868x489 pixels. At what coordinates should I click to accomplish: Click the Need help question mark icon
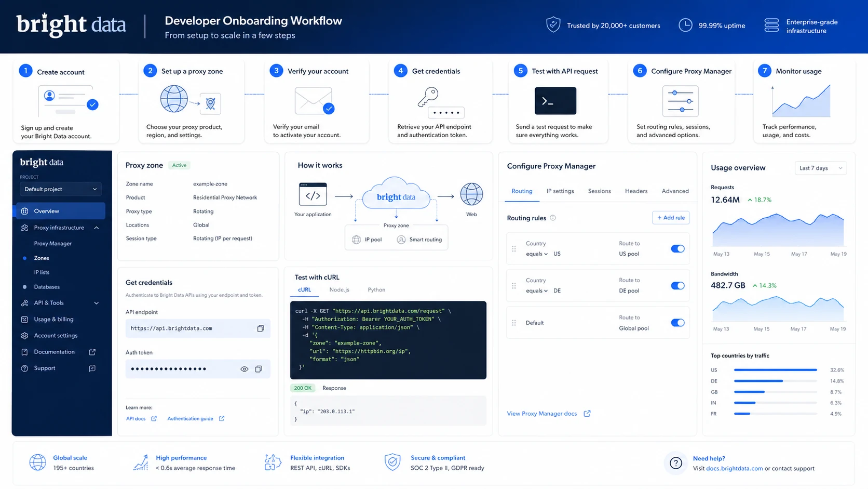point(675,463)
